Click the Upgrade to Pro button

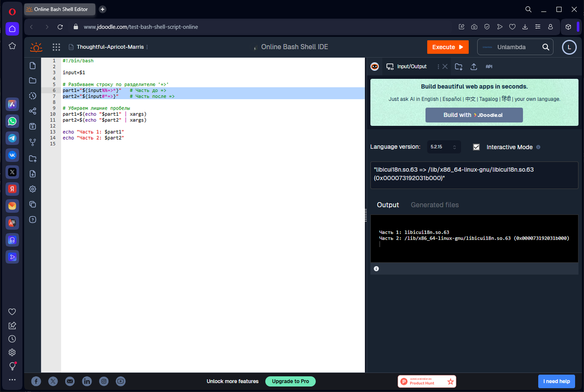click(291, 381)
